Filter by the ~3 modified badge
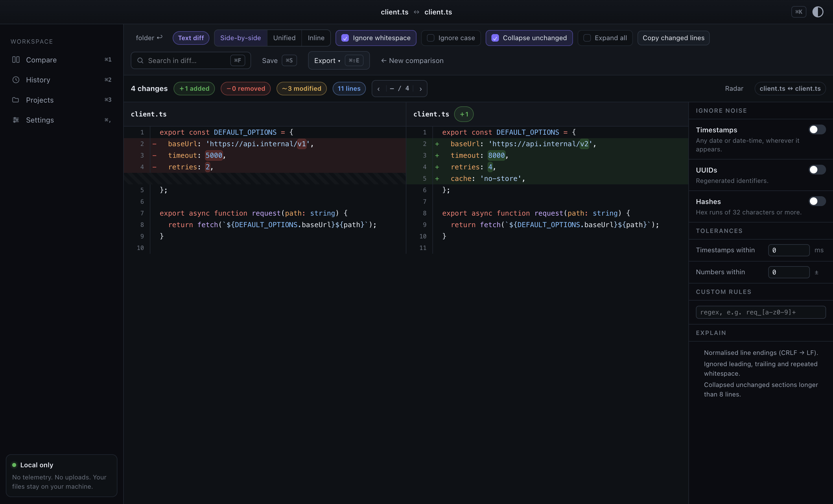 [301, 88]
